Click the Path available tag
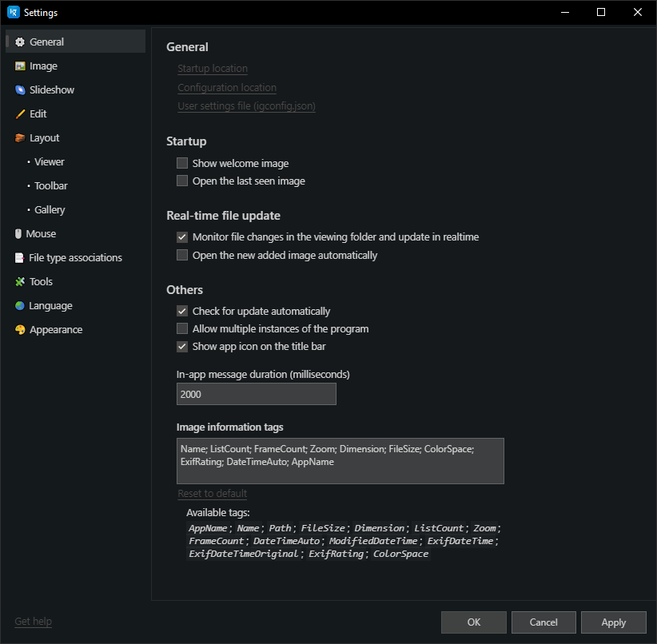Image resolution: width=657 pixels, height=644 pixels. [x=280, y=528]
